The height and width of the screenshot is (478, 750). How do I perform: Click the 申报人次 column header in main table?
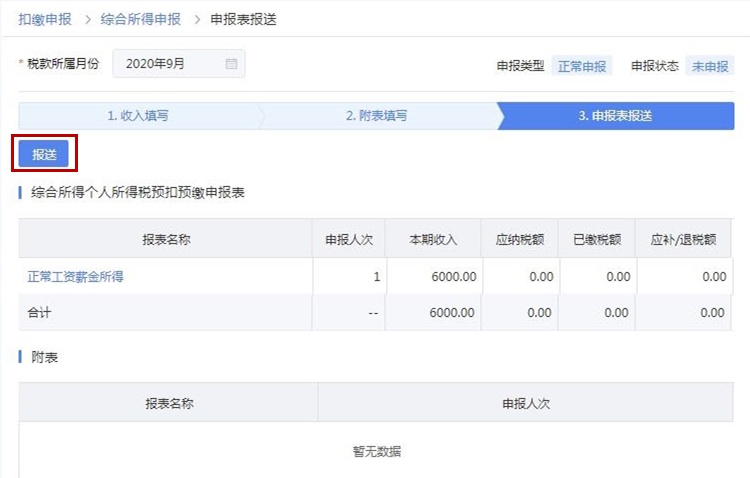click(x=349, y=239)
